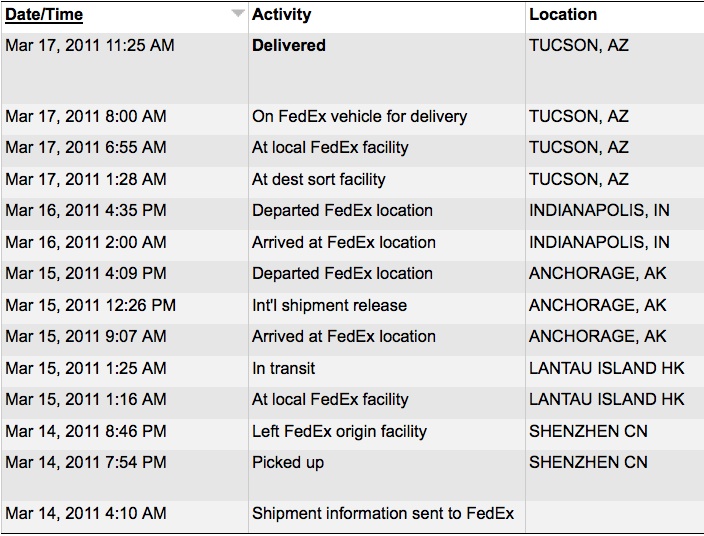Select ANCHORAGE, AK in the 9:07 AM row

(597, 337)
